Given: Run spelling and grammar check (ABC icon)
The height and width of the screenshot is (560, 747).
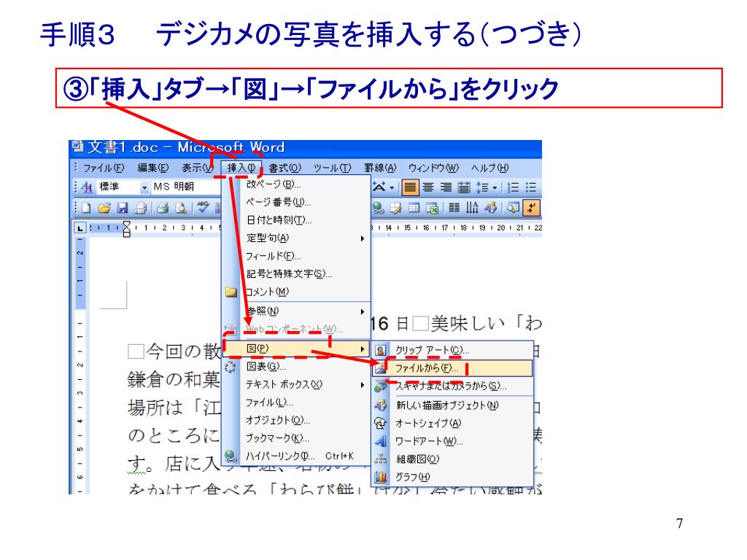Looking at the screenshot, I should 203,208.
